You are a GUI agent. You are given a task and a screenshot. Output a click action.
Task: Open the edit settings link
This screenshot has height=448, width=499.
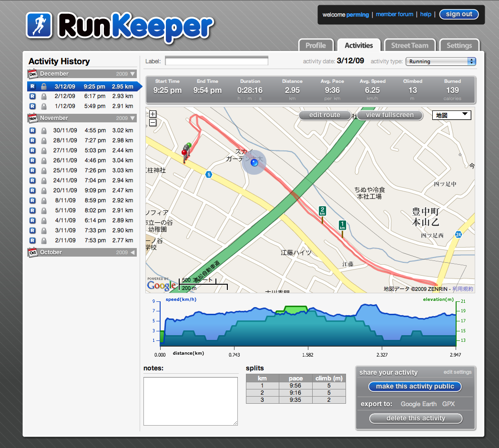(458, 372)
